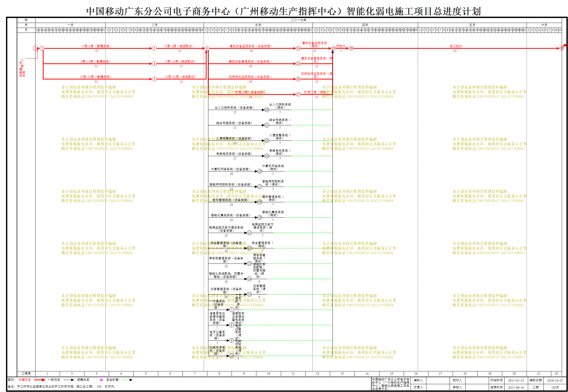The image size is (568, 392).
Task: Click node 22 on 入侵报警系统 row
Action: [267, 140]
